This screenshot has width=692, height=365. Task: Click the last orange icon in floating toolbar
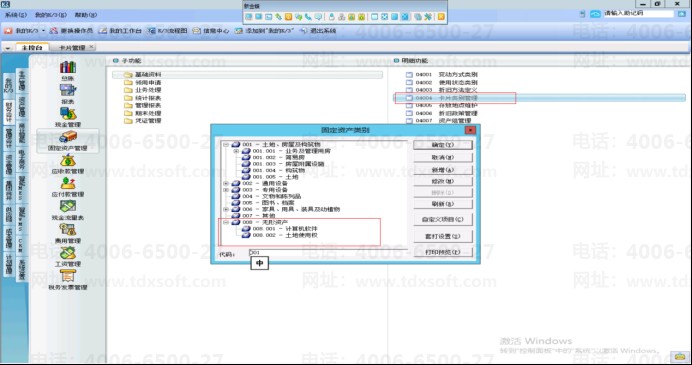(440, 17)
